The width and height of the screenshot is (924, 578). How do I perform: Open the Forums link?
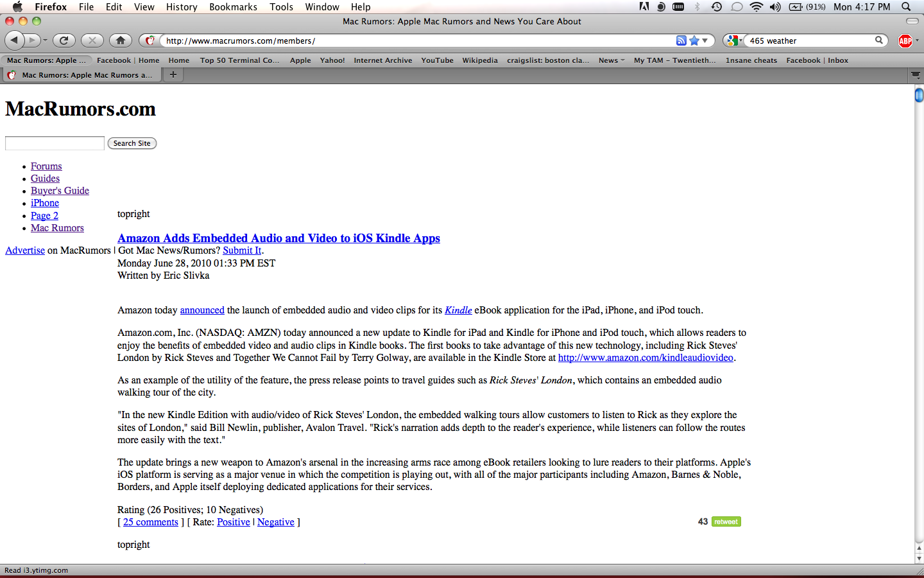pyautogui.click(x=46, y=166)
